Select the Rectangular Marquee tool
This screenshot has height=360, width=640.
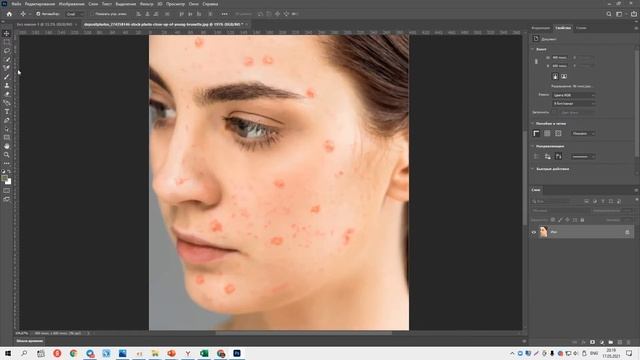[7, 42]
